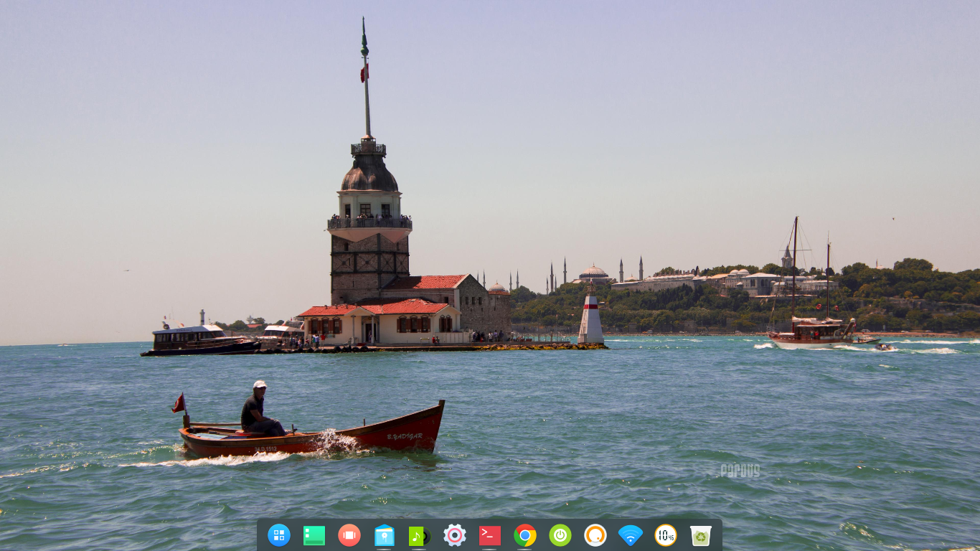The image size is (980, 551).
Task: Open the Wi-Fi network icon
Action: tap(631, 535)
